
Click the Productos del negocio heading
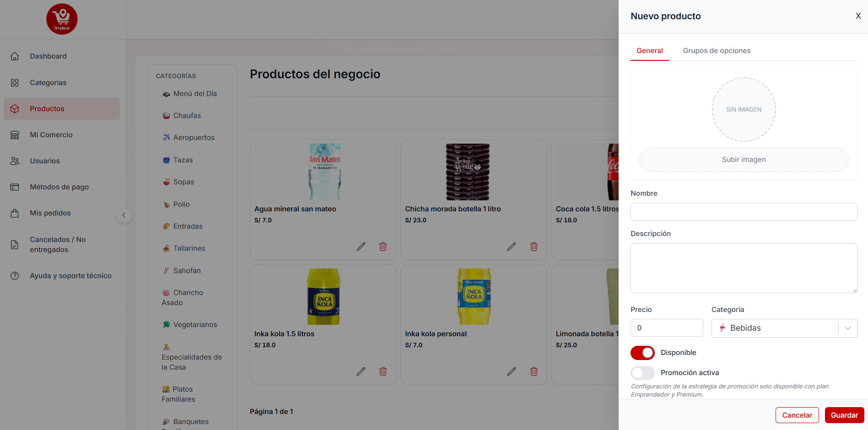point(315,74)
